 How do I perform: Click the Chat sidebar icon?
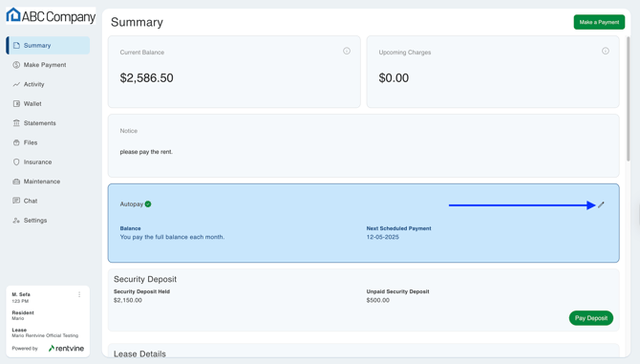[x=16, y=201]
